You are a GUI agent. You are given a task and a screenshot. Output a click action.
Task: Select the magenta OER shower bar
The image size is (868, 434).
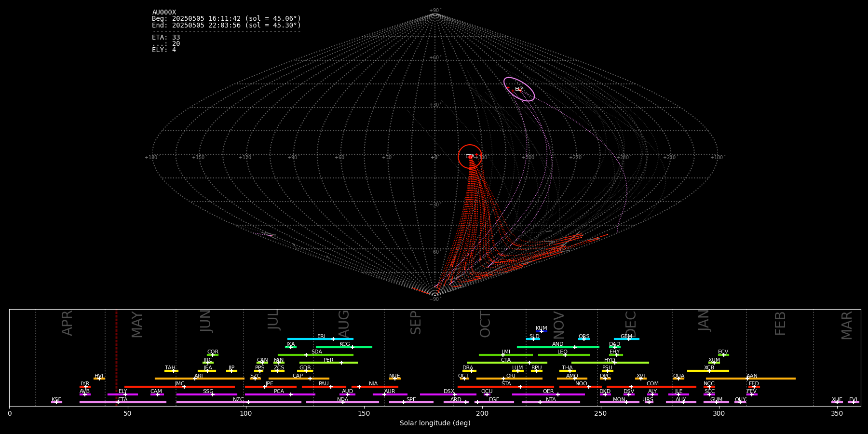pyautogui.click(x=548, y=394)
